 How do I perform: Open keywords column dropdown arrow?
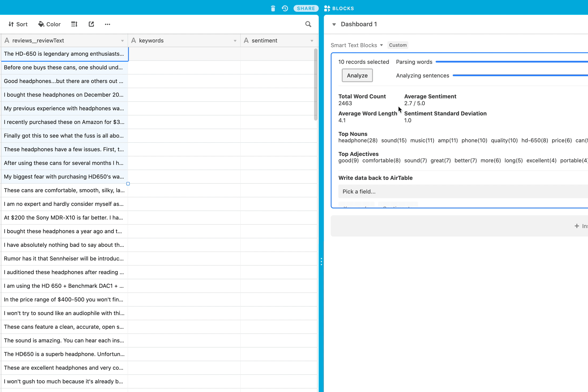point(235,41)
